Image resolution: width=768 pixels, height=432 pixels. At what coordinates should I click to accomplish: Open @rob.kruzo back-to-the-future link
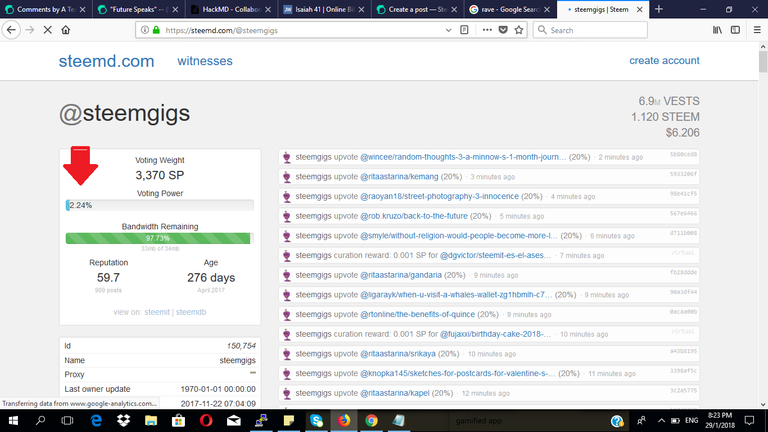[414, 216]
